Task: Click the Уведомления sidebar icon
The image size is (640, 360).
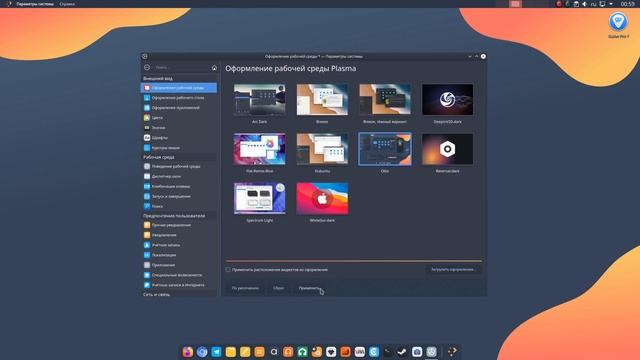Action: 147,235
